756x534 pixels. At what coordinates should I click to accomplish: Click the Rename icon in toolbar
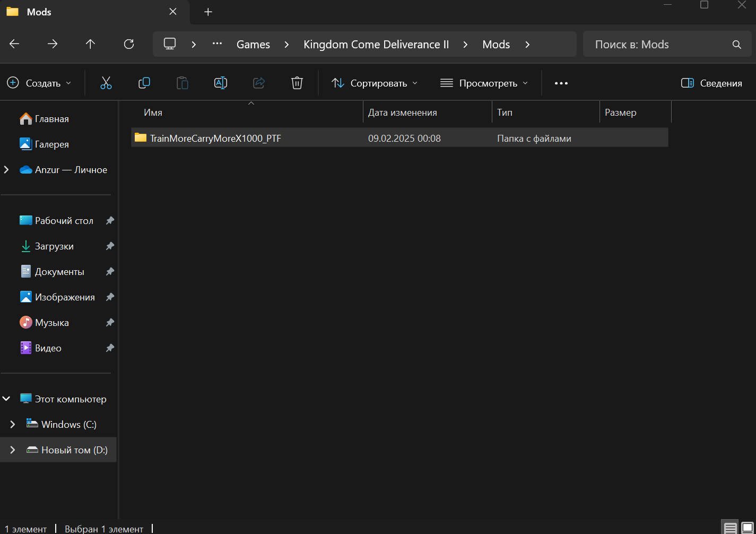(x=221, y=83)
